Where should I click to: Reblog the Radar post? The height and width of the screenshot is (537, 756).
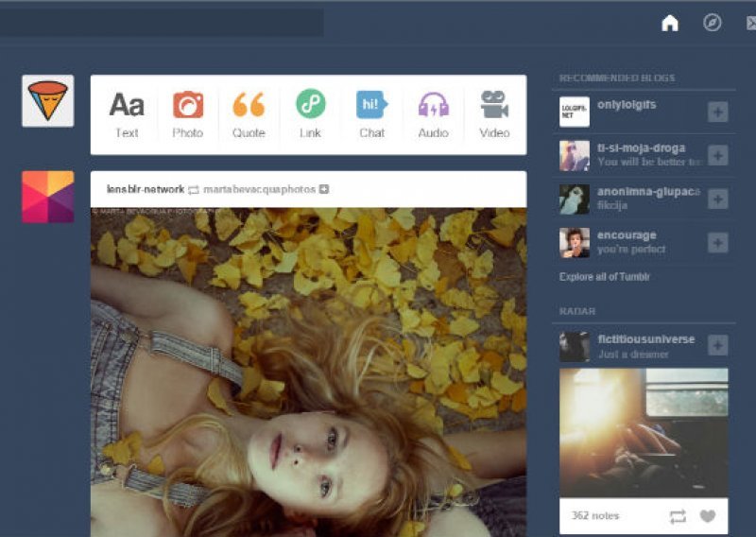click(678, 517)
